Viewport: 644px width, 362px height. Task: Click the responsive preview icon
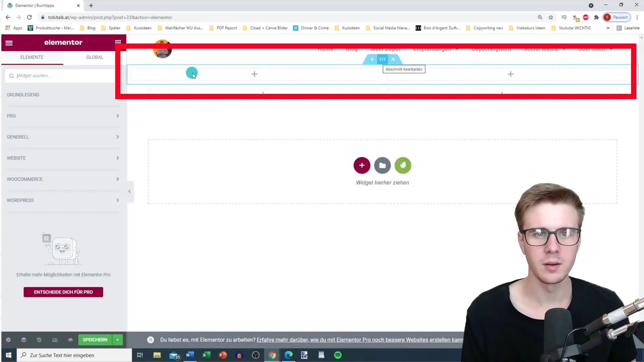(55, 340)
